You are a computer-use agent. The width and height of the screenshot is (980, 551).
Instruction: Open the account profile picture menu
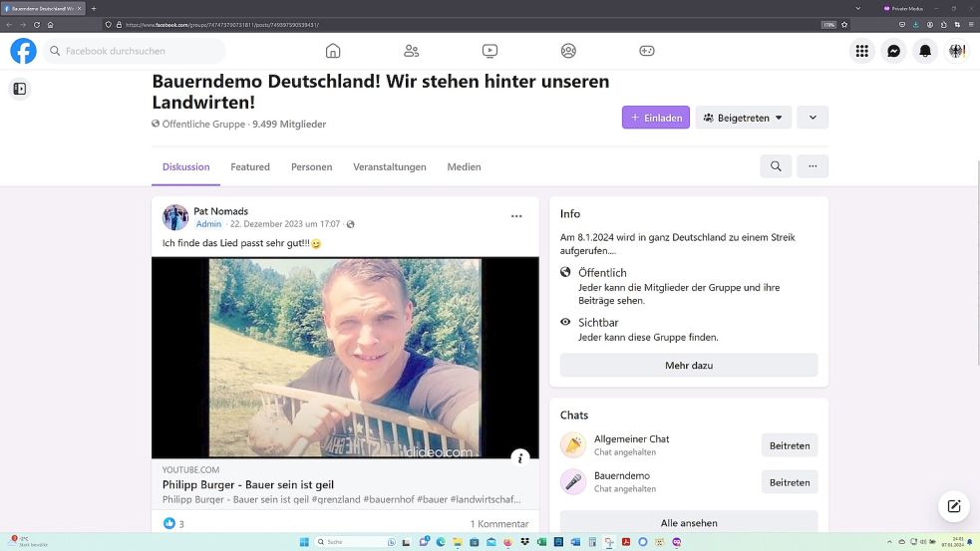957,51
